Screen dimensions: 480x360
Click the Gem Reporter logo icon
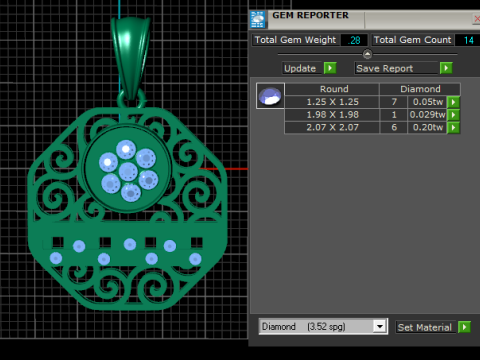258,19
